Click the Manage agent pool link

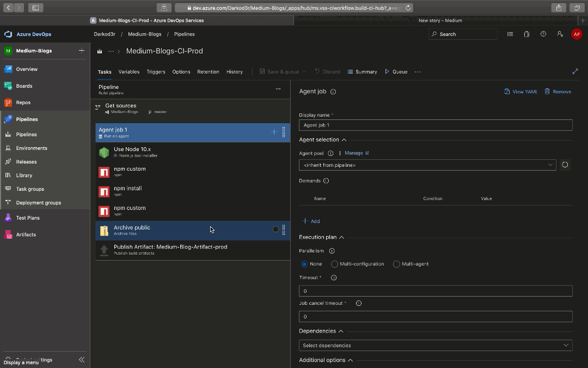357,153
